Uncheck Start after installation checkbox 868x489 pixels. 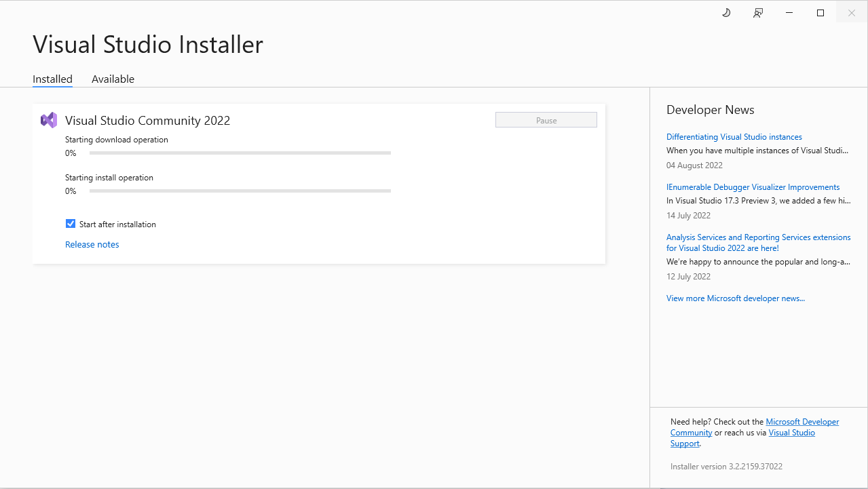[71, 224]
